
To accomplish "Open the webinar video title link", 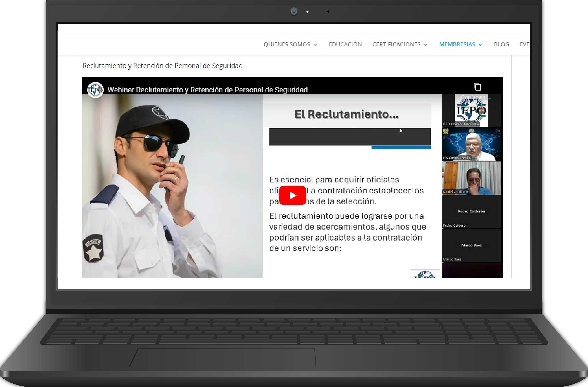I will (x=207, y=90).
